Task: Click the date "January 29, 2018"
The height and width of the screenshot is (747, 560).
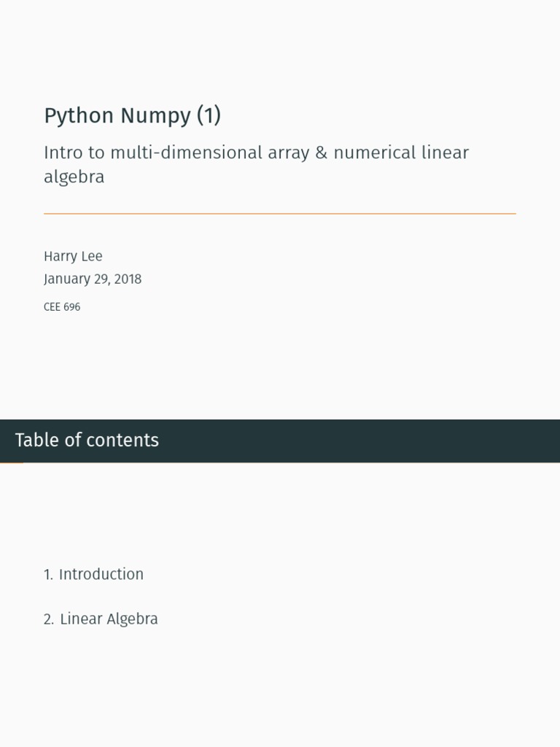Action: (93, 279)
